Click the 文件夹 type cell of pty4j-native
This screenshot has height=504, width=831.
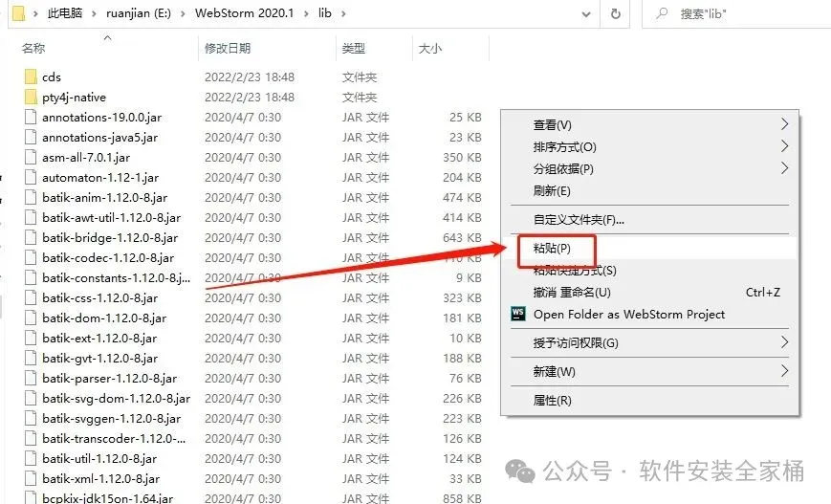[x=360, y=97]
